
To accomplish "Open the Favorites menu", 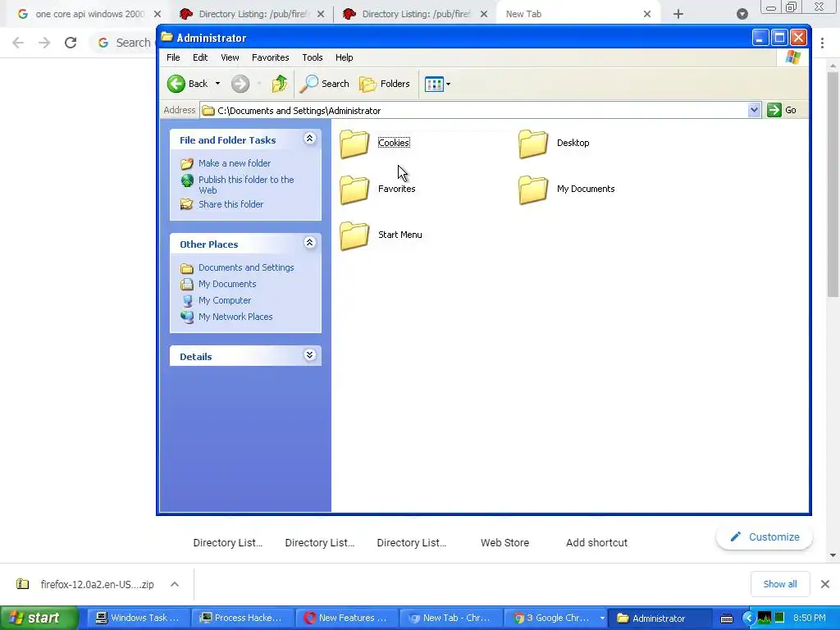I will click(x=270, y=57).
